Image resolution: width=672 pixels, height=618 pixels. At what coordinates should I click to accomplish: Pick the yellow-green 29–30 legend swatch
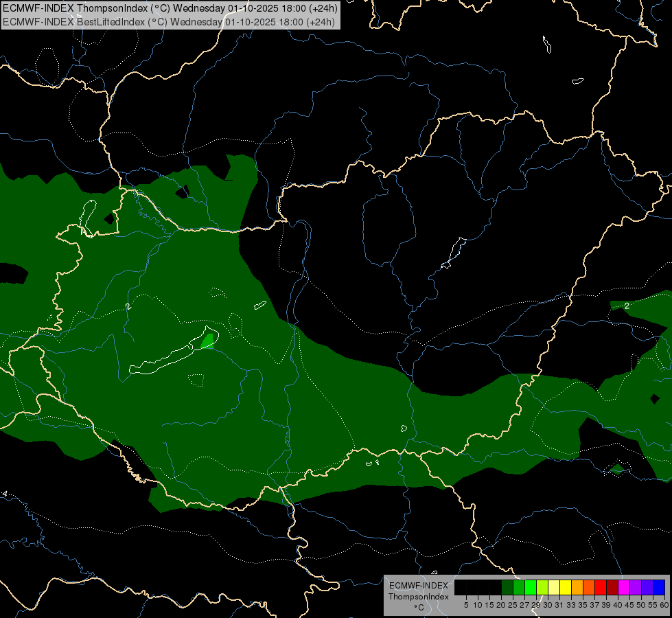click(542, 588)
